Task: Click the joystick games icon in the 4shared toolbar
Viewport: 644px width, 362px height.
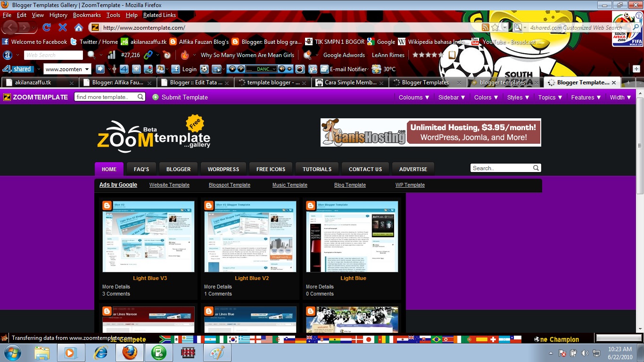Action: pos(148,69)
